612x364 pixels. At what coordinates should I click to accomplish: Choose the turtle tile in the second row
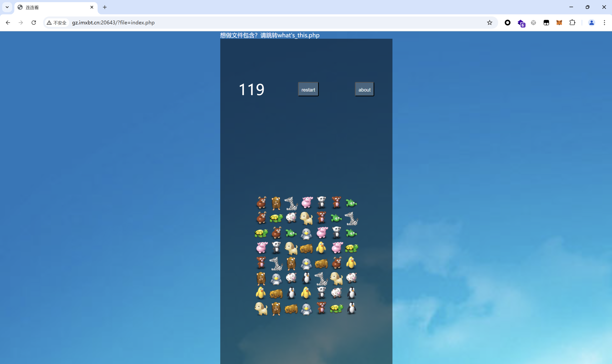276,218
